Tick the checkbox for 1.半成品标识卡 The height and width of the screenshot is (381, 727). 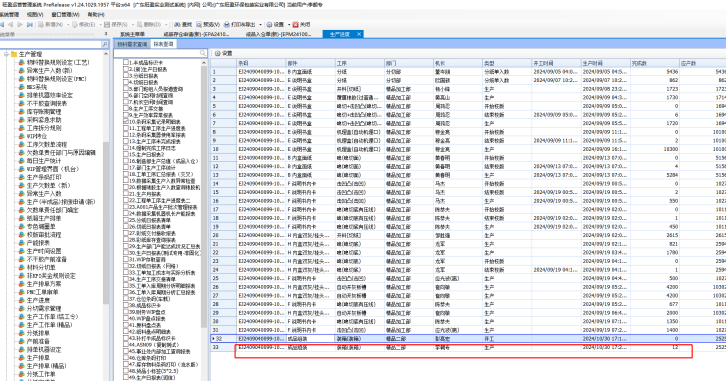[126, 62]
